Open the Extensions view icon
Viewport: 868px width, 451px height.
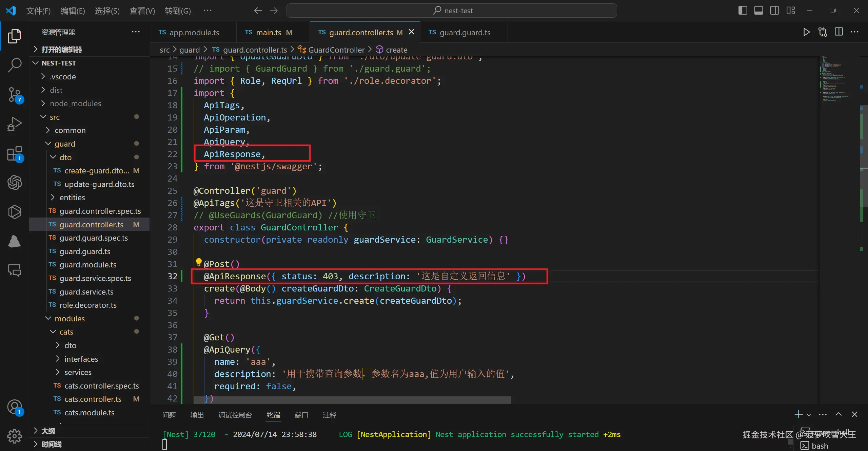pos(14,154)
